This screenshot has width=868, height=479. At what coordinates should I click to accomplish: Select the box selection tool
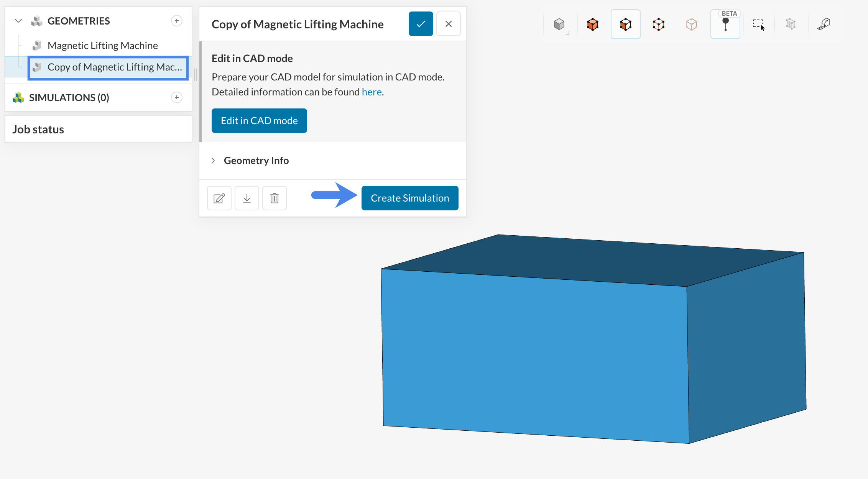tap(758, 25)
